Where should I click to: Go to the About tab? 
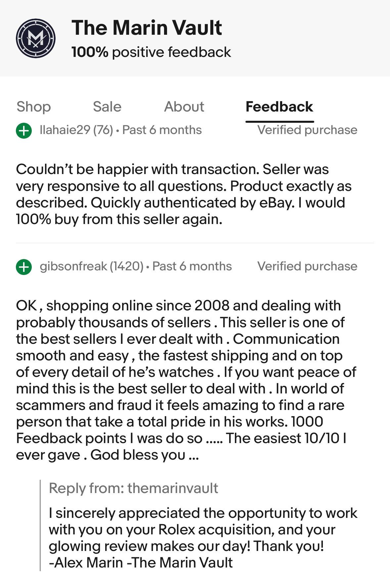[x=184, y=107]
